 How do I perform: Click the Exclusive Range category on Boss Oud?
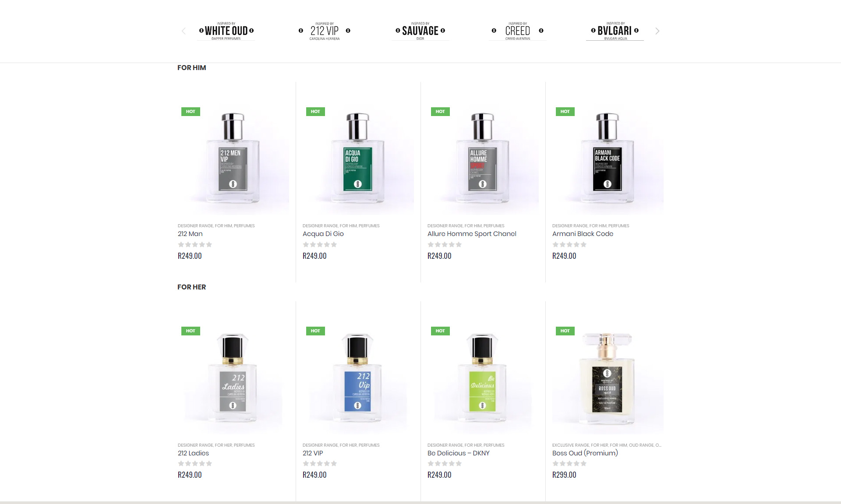570,445
